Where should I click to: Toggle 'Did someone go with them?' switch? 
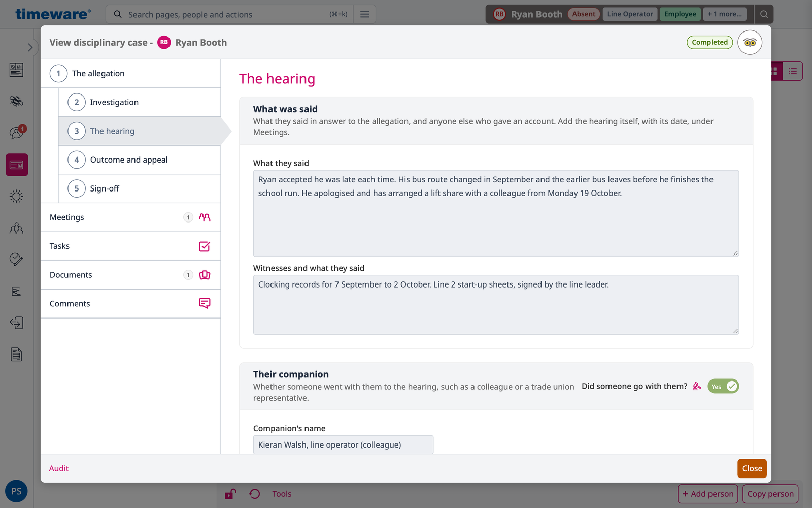pos(723,387)
